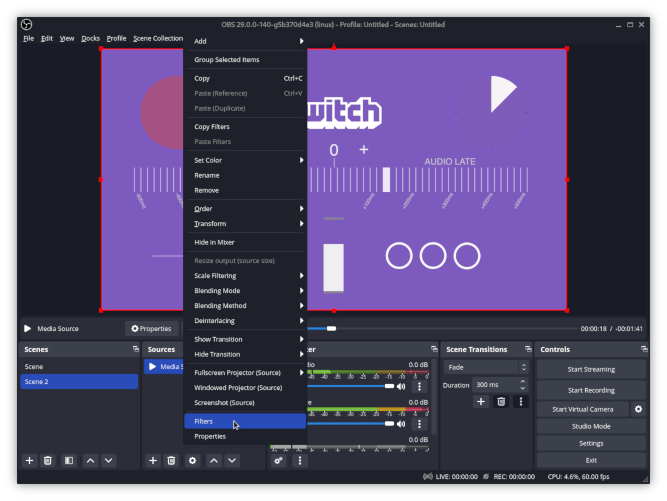Viewport: 667px width, 501px height.
Task: Expand the Scale Filtering submenu
Action: 245,276
